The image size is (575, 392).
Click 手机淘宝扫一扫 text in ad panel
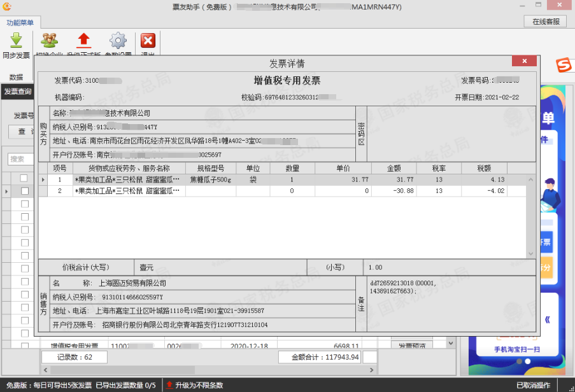[517, 349]
